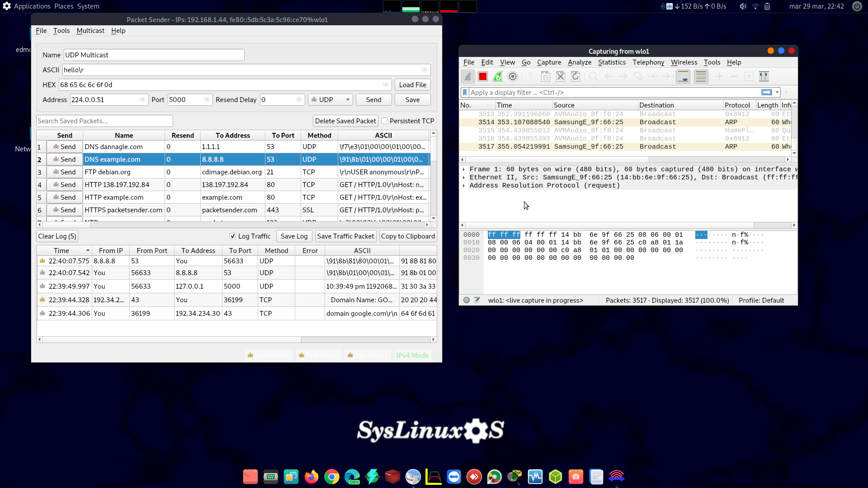Clear the Address field with its clear icon
Screen dimensions: 868x488
(x=142, y=100)
